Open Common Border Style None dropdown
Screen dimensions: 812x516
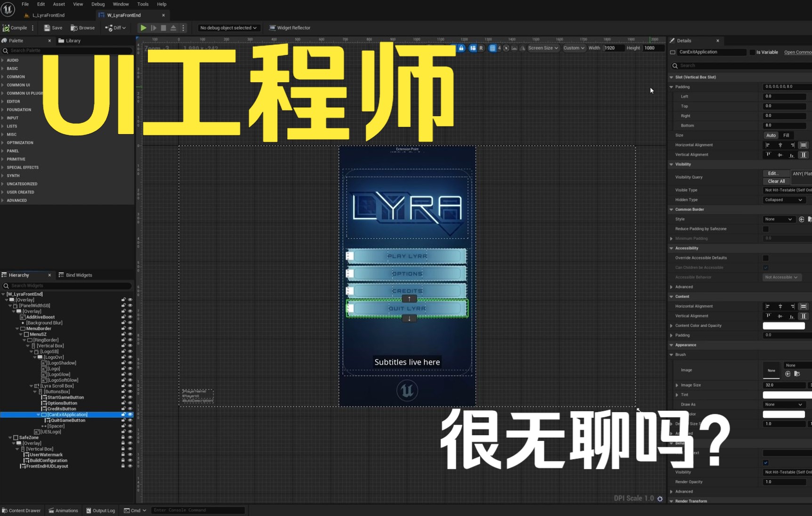(779, 219)
